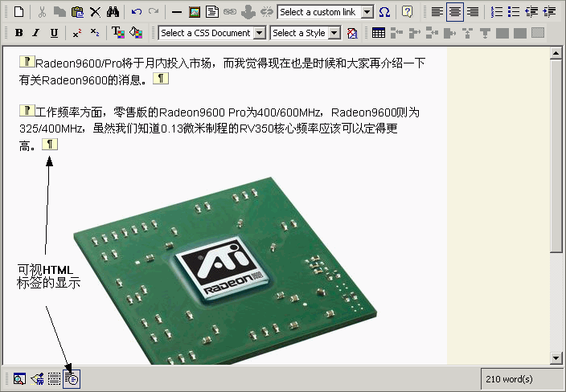The image size is (566, 392).
Task: Preview page with magnifier icon
Action: [19, 379]
